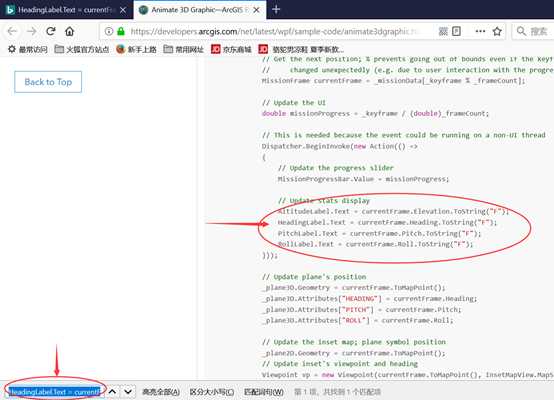554x400 pixels.
Task: Click the MissionProgressBar.Value code line
Action: point(364,179)
